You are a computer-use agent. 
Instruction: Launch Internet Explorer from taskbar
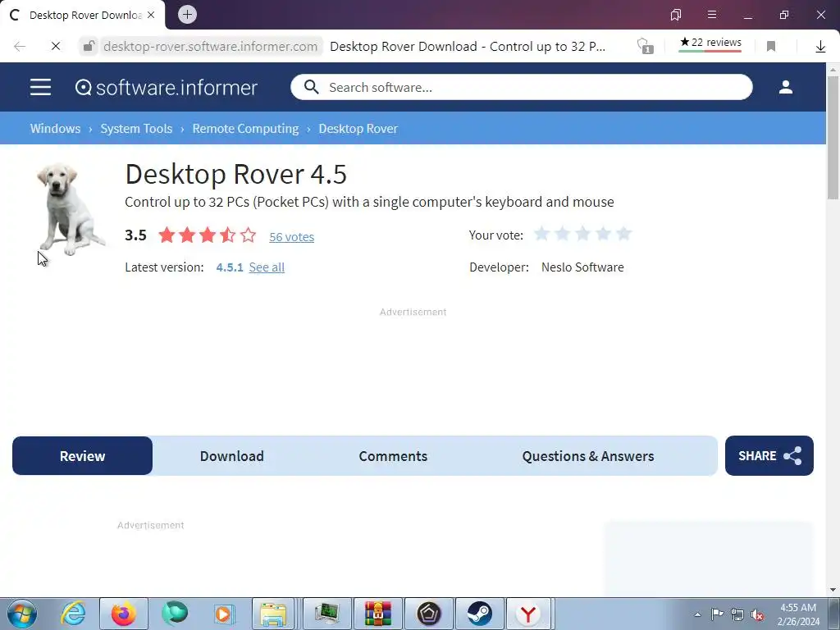click(x=73, y=614)
